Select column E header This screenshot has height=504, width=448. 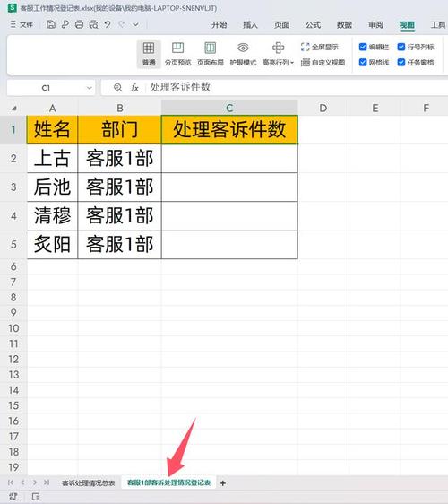[375, 108]
